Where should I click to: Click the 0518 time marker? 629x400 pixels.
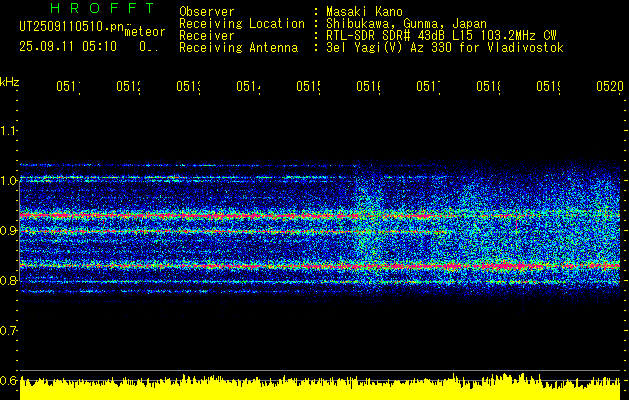pyautogui.click(x=489, y=87)
